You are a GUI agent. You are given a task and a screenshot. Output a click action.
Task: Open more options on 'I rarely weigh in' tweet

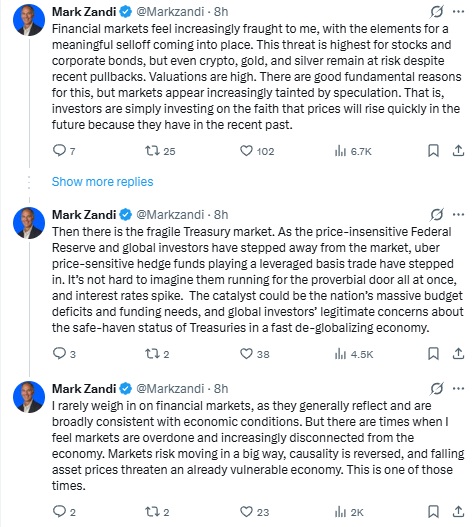459,389
